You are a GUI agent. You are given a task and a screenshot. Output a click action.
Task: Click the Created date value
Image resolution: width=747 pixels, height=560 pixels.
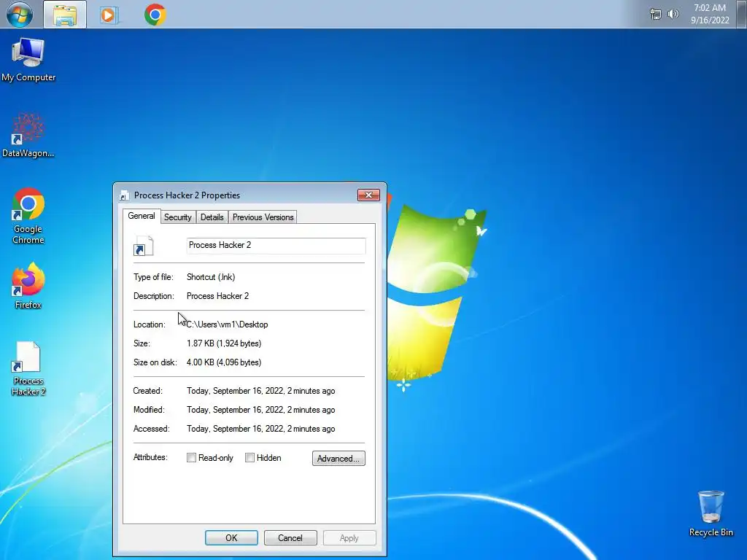pyautogui.click(x=260, y=391)
